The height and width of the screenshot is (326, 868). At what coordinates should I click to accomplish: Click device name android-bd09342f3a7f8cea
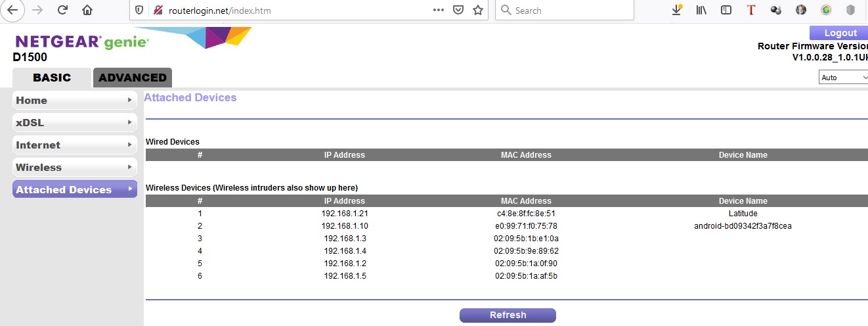click(743, 226)
